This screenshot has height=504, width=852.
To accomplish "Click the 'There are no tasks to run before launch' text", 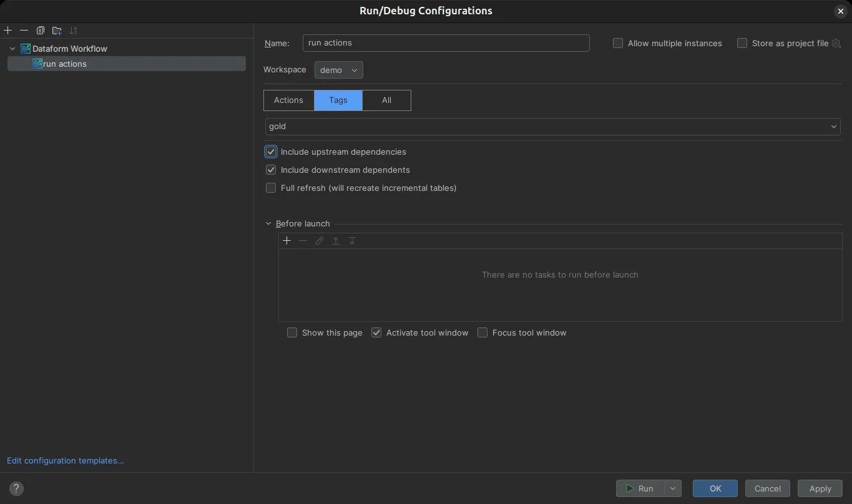I will [x=560, y=274].
